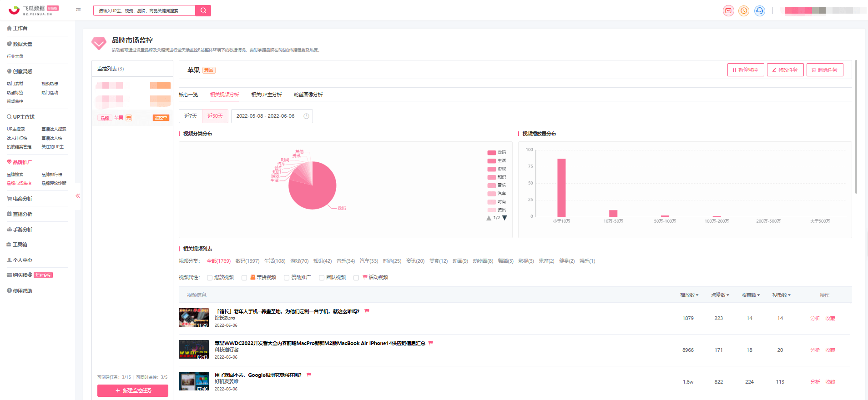The height and width of the screenshot is (400, 868).
Task: Click the 直播分析 TV icon
Action: pyautogui.click(x=9, y=214)
